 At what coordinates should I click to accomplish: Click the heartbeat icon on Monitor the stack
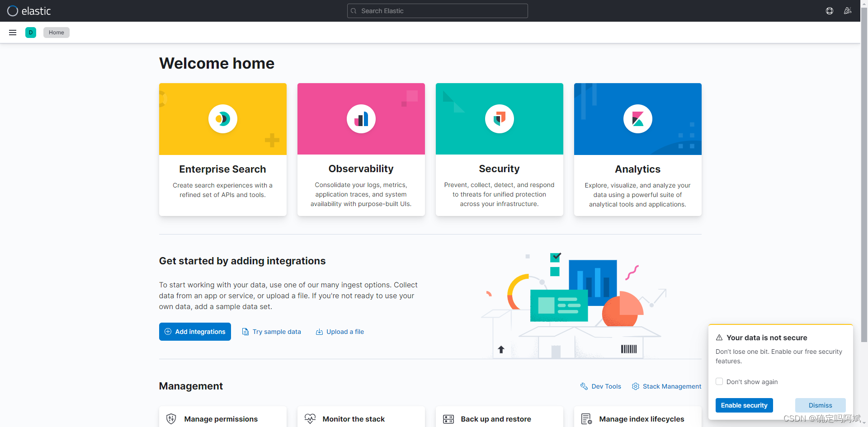(x=310, y=419)
